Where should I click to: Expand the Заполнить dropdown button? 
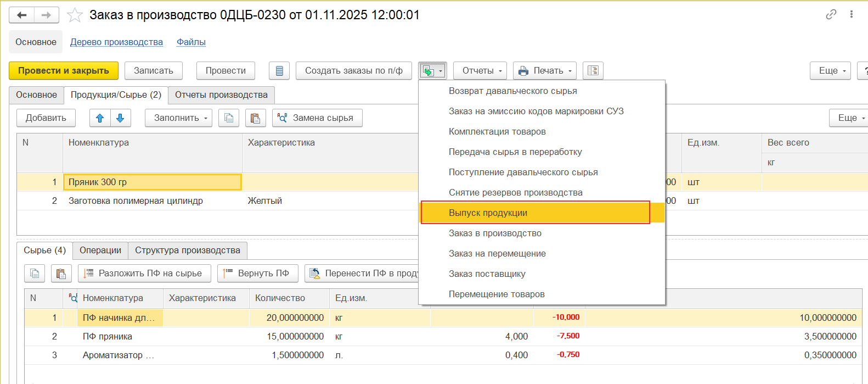point(178,118)
